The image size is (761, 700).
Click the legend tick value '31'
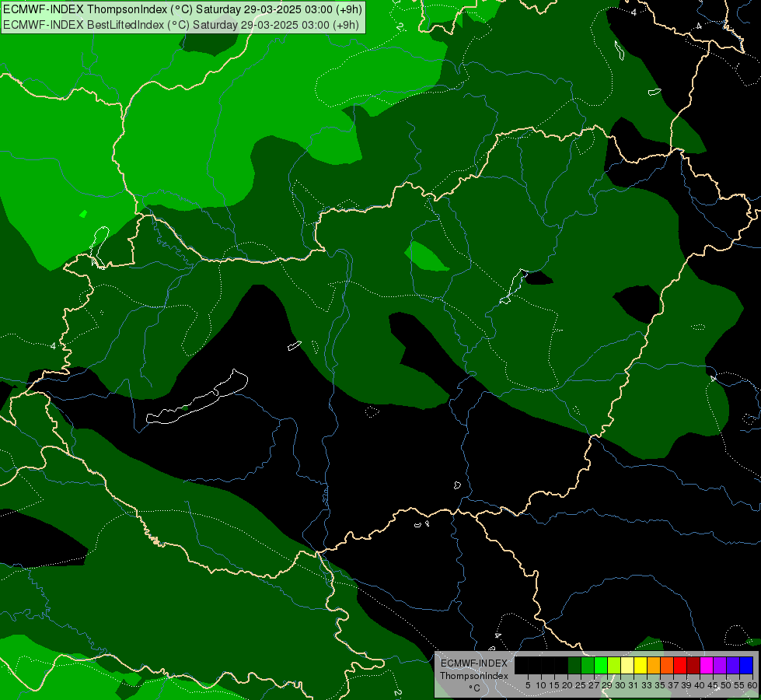click(x=634, y=685)
